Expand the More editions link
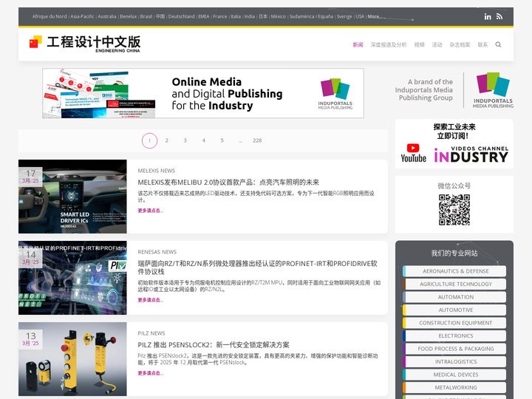Screen dimensions: 532x399 point(374,16)
